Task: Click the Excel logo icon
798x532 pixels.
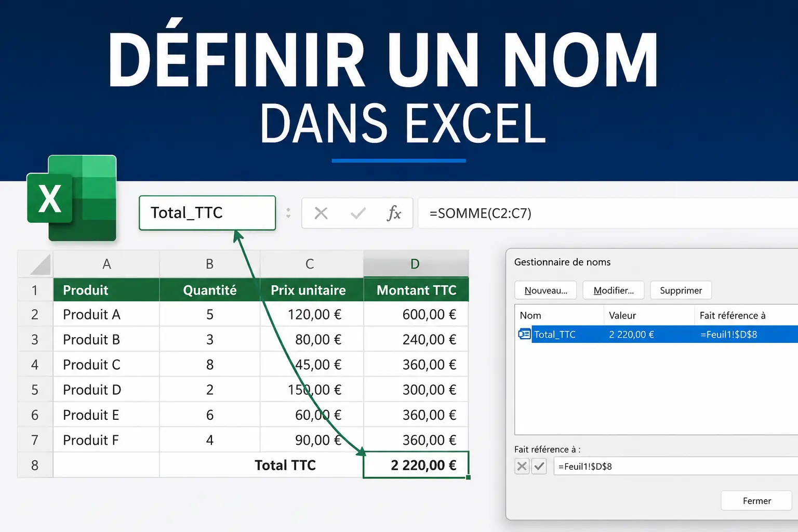Action: (x=72, y=198)
